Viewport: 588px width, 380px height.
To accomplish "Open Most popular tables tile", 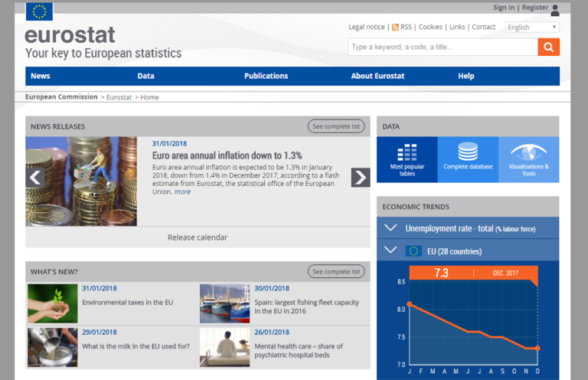I will (x=407, y=159).
